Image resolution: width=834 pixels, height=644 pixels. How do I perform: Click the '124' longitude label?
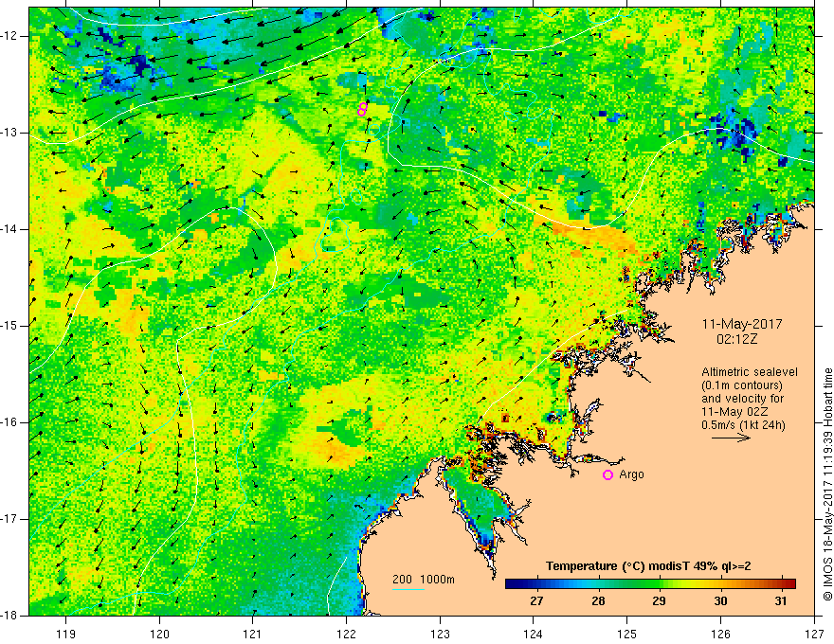click(x=534, y=634)
